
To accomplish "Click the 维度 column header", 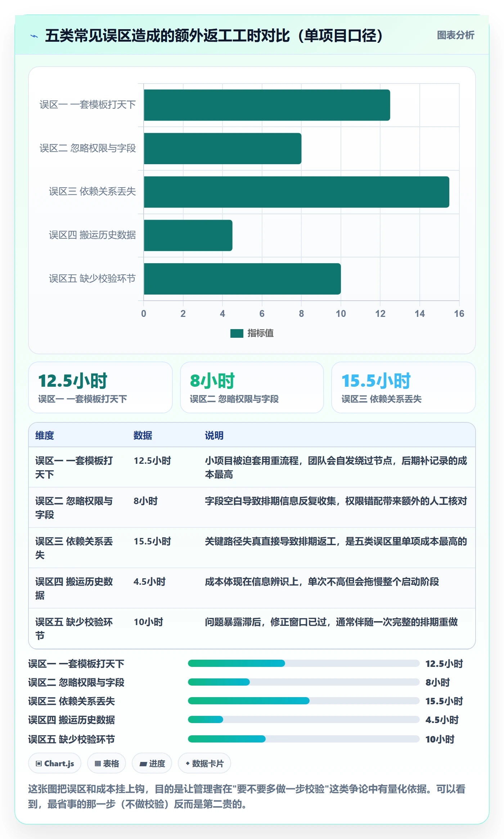I will (45, 435).
